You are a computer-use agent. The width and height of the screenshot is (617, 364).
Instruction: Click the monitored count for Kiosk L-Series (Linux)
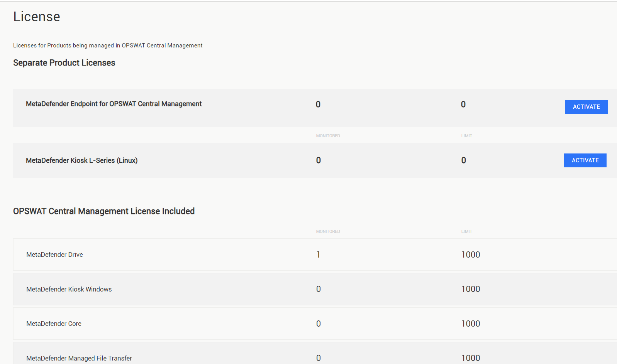[319, 160]
